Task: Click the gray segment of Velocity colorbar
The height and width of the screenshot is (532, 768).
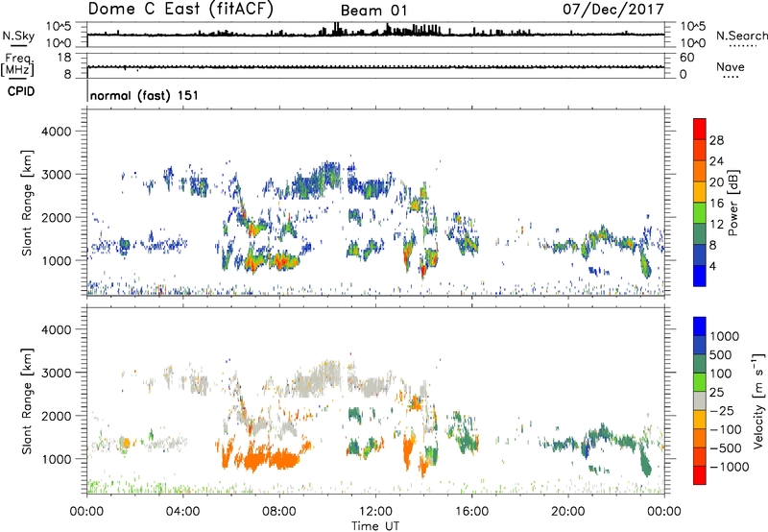Action: (x=700, y=401)
